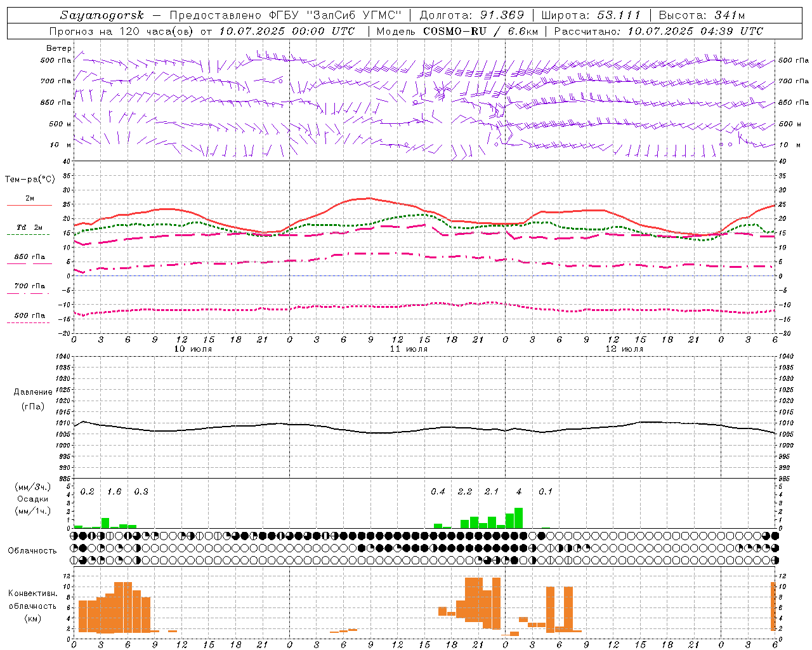Click the '10 июля' date label

[x=193, y=349]
